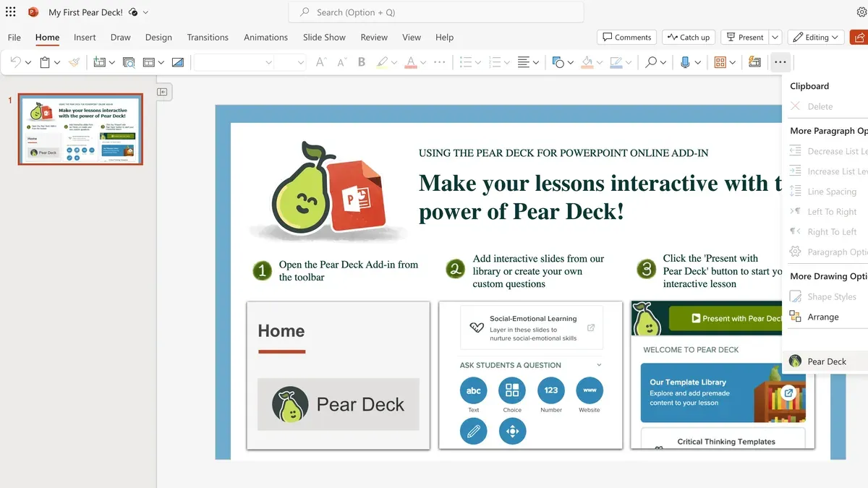Switch to the Animations tab

[x=265, y=37]
